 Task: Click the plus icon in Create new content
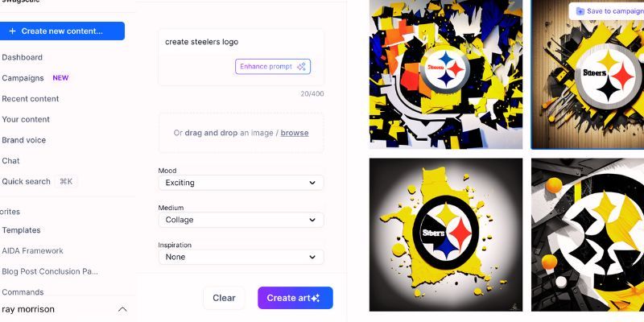coord(12,31)
